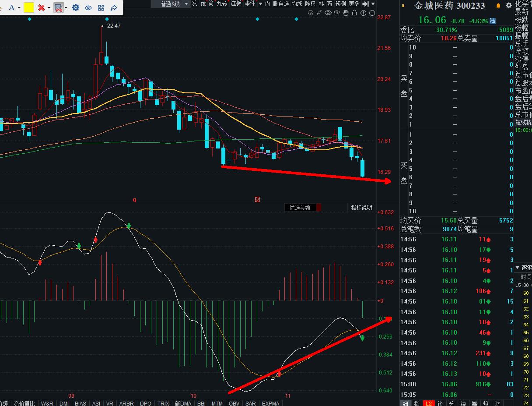Click the 发 toolbar button
This screenshot has width=532, height=406.
(194, 4)
